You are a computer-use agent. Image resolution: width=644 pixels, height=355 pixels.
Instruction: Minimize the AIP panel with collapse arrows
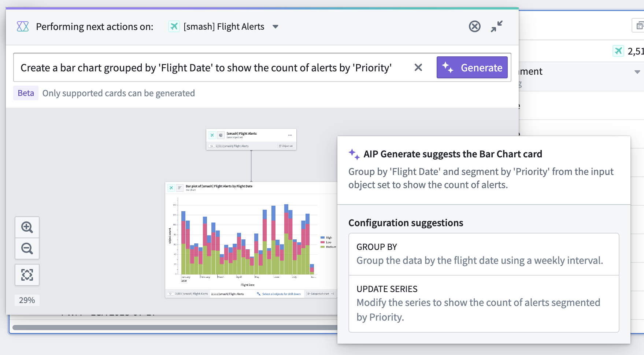coord(497,26)
